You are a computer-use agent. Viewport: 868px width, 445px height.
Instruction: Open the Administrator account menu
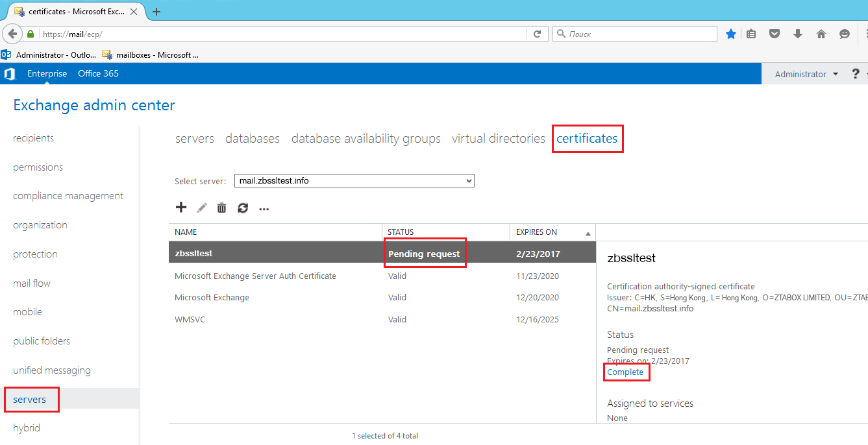(x=804, y=73)
